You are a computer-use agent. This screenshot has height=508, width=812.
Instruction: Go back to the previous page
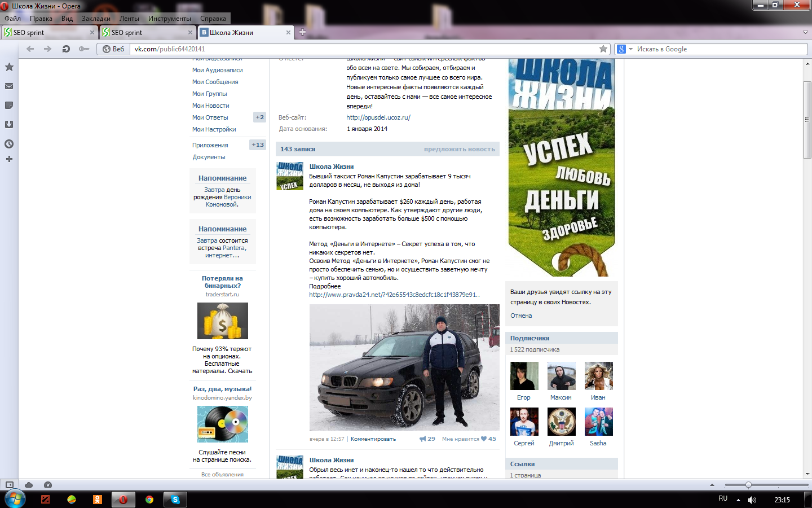tap(30, 49)
